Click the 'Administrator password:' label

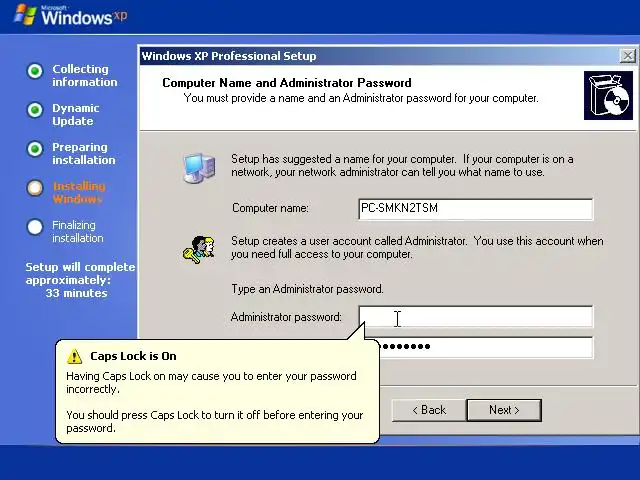[x=286, y=317]
